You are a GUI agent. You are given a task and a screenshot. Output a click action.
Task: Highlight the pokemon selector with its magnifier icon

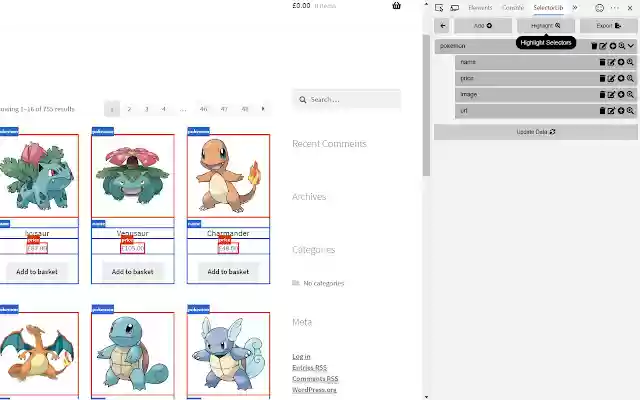click(622, 46)
